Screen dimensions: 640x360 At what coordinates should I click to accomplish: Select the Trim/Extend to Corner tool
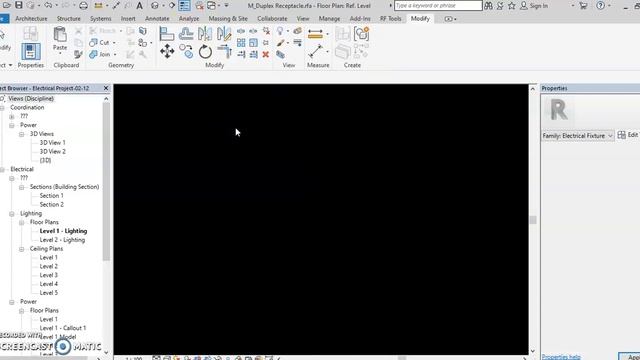224,52
